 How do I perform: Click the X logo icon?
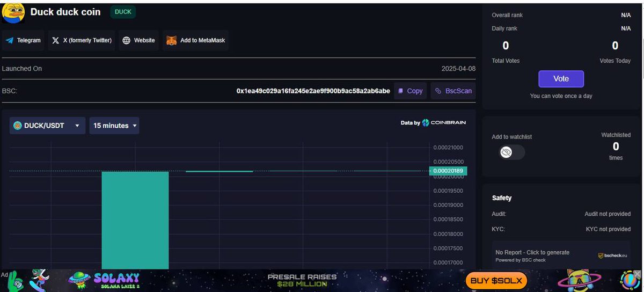56,40
